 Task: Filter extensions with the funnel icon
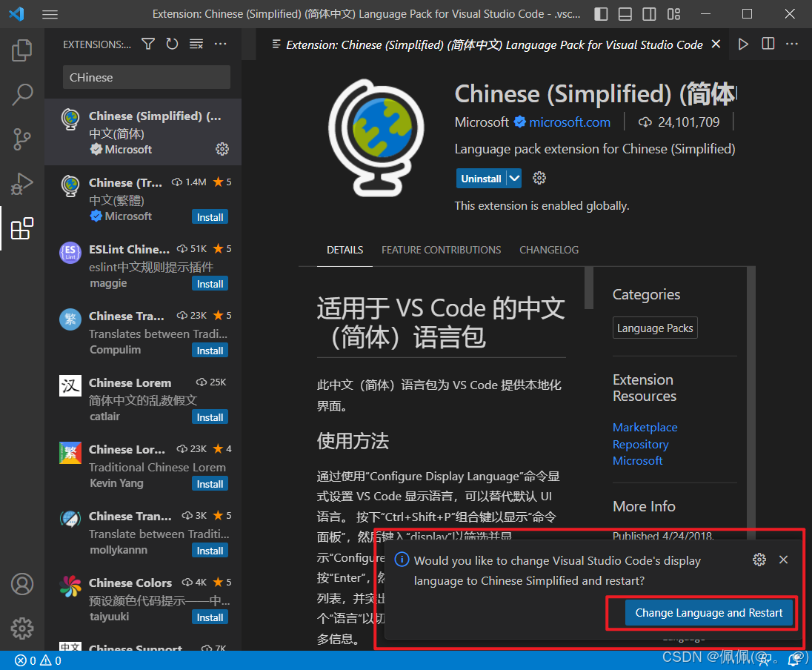pos(148,44)
